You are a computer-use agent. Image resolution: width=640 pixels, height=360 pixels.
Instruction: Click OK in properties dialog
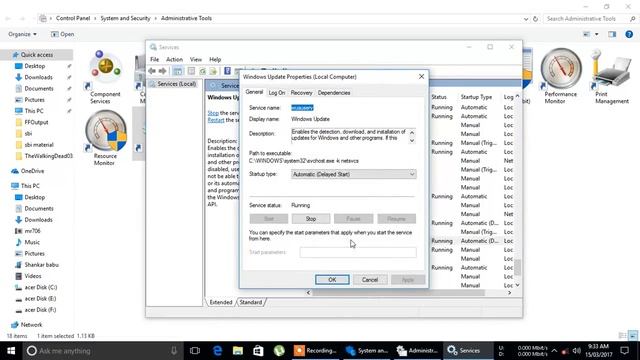coord(332,280)
